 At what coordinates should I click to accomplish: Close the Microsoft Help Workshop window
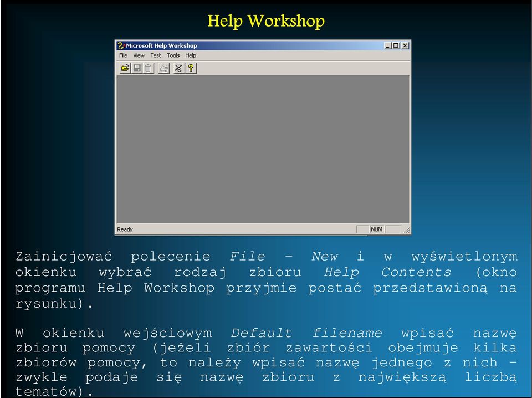405,45
